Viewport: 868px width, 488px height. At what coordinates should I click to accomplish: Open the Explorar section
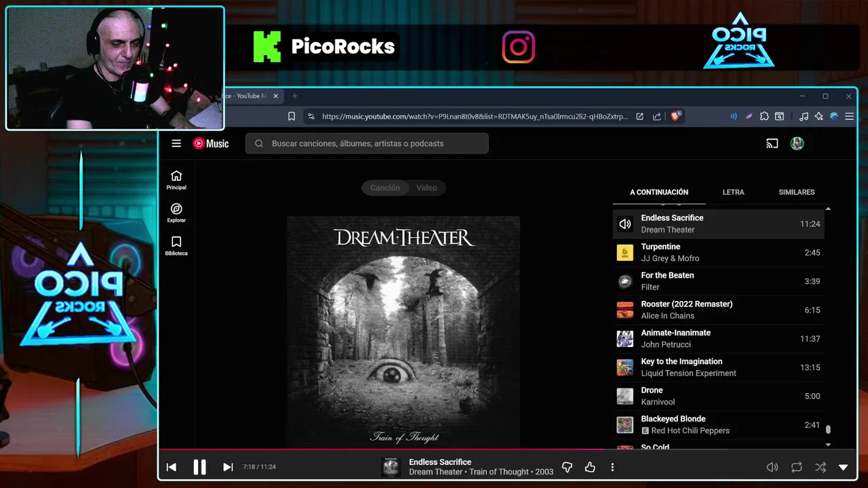[176, 213]
